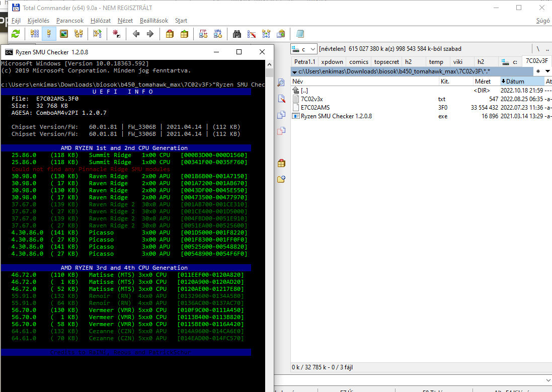The height and width of the screenshot is (392, 552).
Task: Switch to brief view icon in toolbar
Action: 35,34
